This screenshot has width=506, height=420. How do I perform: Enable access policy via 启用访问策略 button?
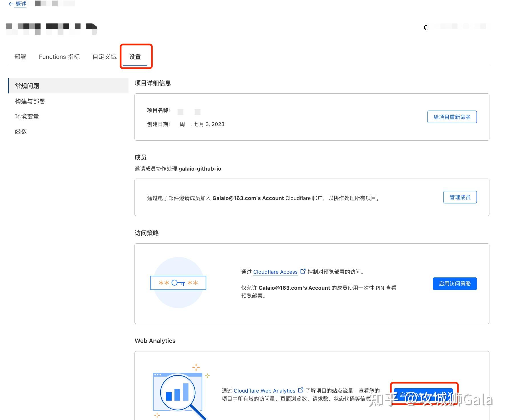point(455,283)
